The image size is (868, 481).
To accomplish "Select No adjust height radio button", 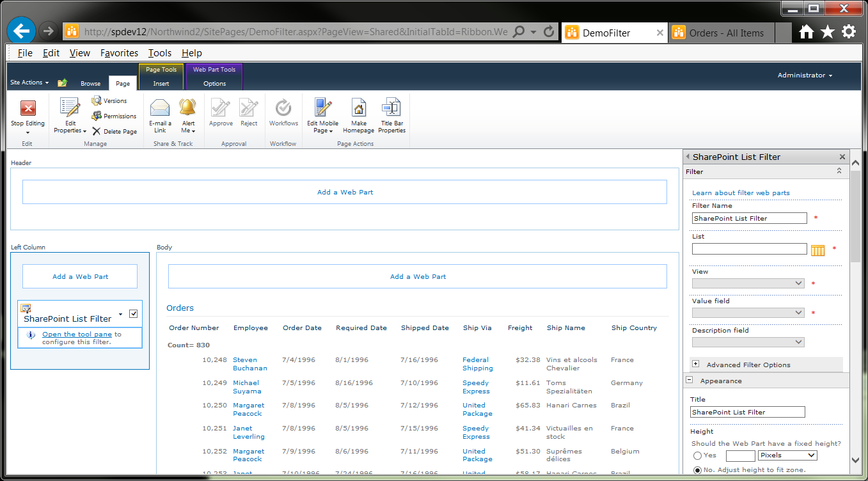I will [x=697, y=470].
